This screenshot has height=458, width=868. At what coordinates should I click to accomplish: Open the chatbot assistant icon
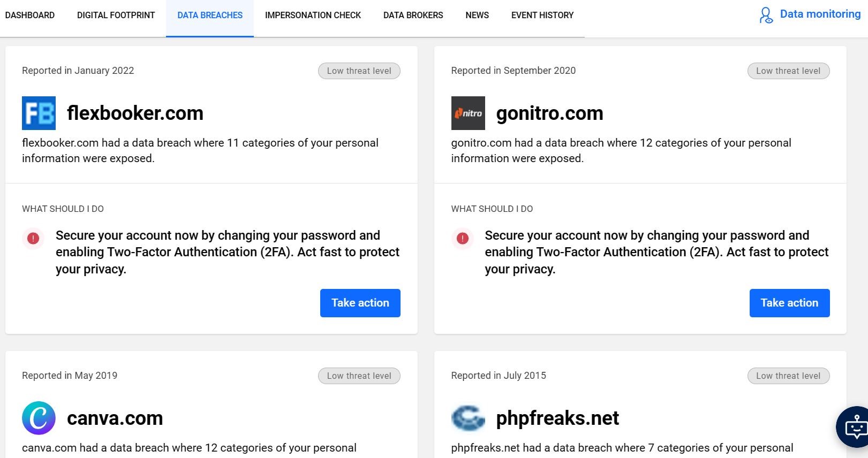point(854,427)
